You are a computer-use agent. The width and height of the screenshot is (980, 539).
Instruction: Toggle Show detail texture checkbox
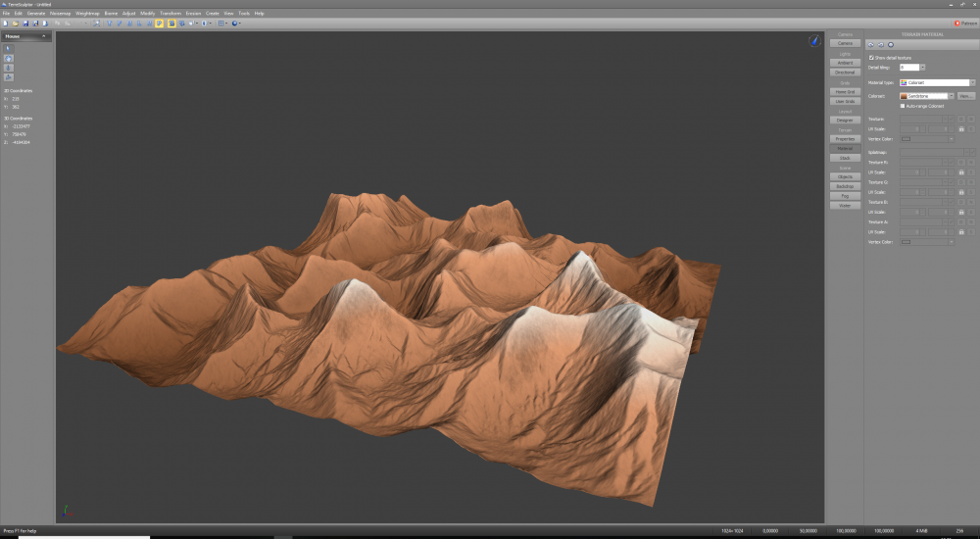coord(871,58)
